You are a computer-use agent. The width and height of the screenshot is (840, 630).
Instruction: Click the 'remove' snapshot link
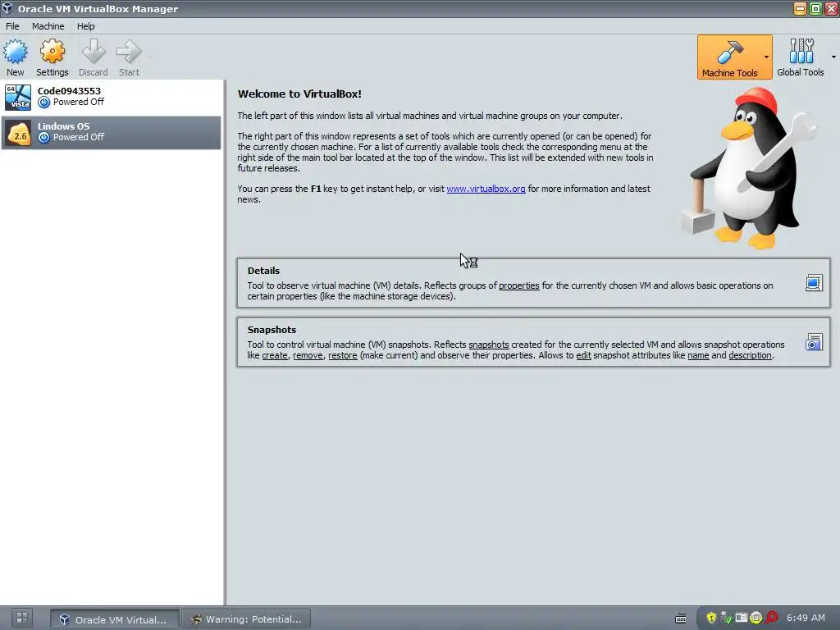(308, 356)
